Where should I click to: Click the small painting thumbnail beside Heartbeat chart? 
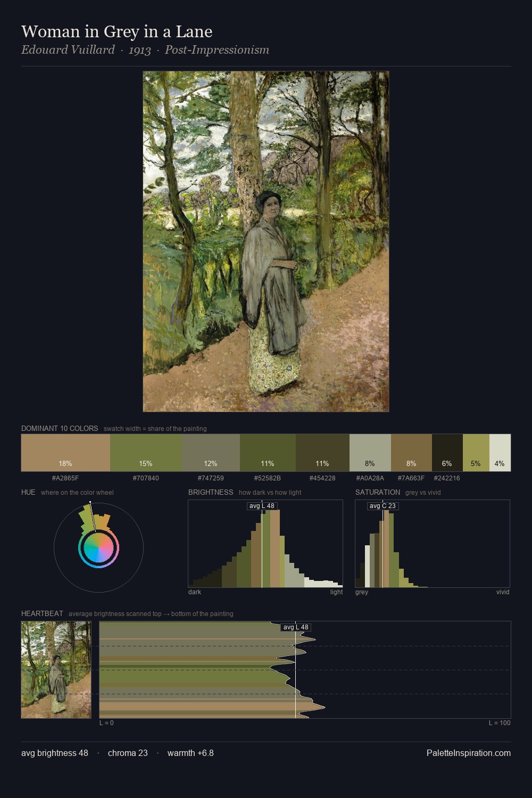point(56,670)
